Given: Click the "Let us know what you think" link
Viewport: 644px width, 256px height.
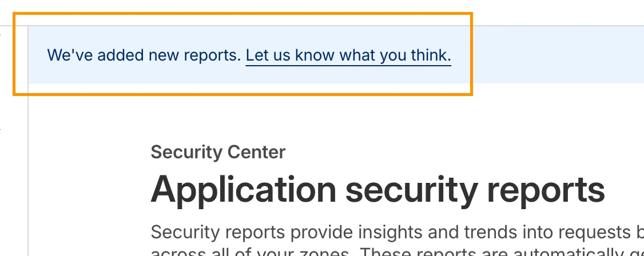Looking at the screenshot, I should pyautogui.click(x=348, y=55).
